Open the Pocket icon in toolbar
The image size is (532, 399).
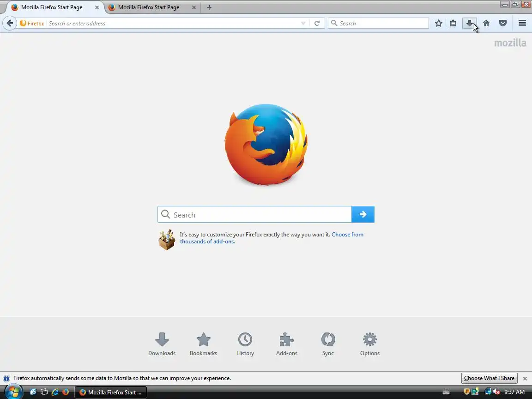coord(503,23)
